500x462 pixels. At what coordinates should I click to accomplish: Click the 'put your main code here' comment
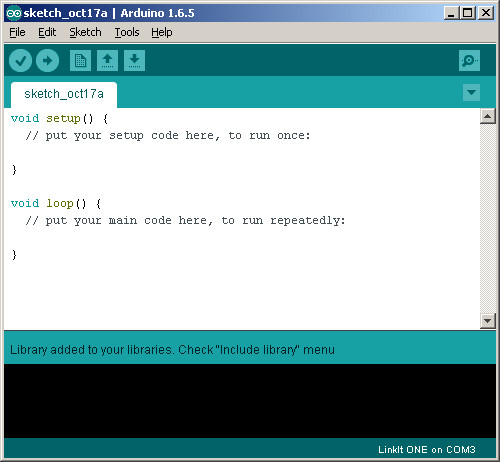pyautogui.click(x=186, y=220)
